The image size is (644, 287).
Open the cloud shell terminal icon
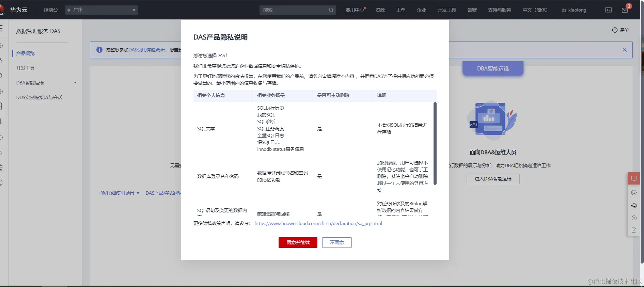609,10
